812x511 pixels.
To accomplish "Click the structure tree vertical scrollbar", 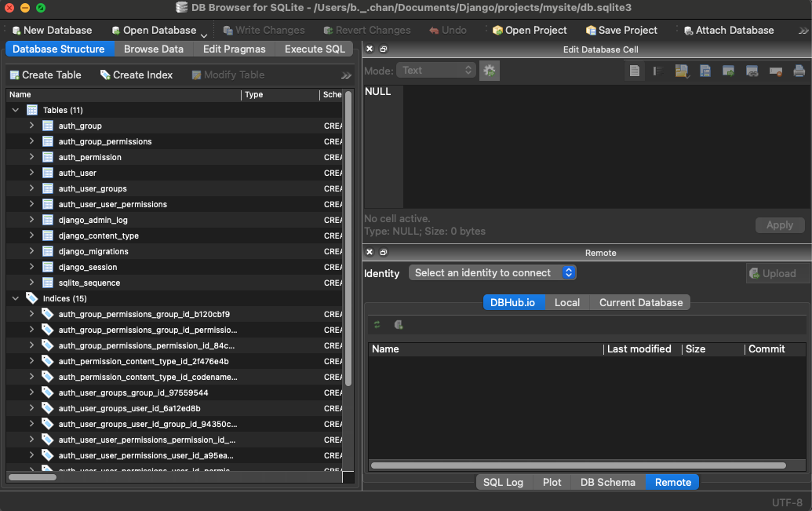I will point(348,239).
